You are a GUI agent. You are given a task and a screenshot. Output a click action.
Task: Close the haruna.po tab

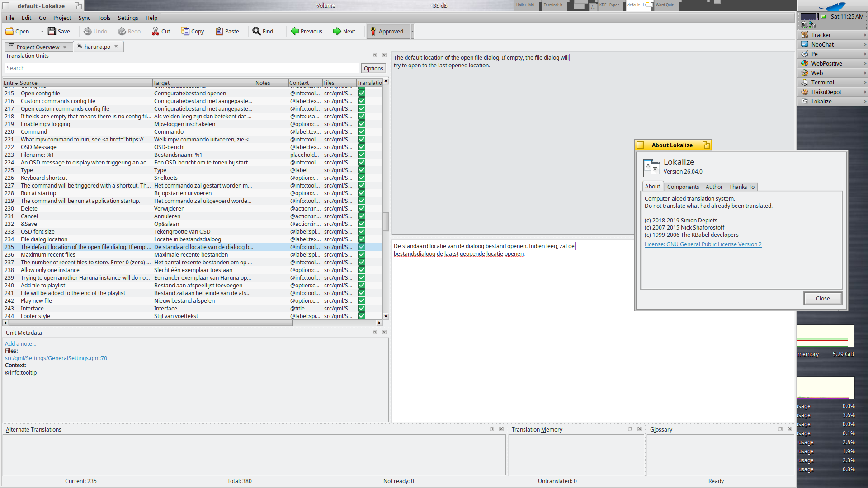pyautogui.click(x=116, y=47)
